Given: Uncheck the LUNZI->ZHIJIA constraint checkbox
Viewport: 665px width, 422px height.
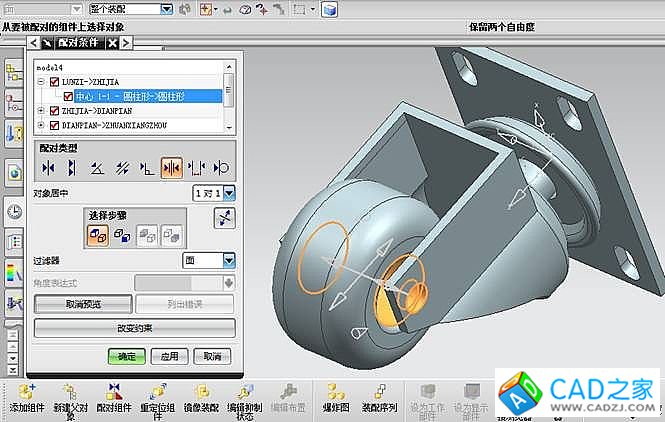Looking at the screenshot, I should [x=55, y=81].
